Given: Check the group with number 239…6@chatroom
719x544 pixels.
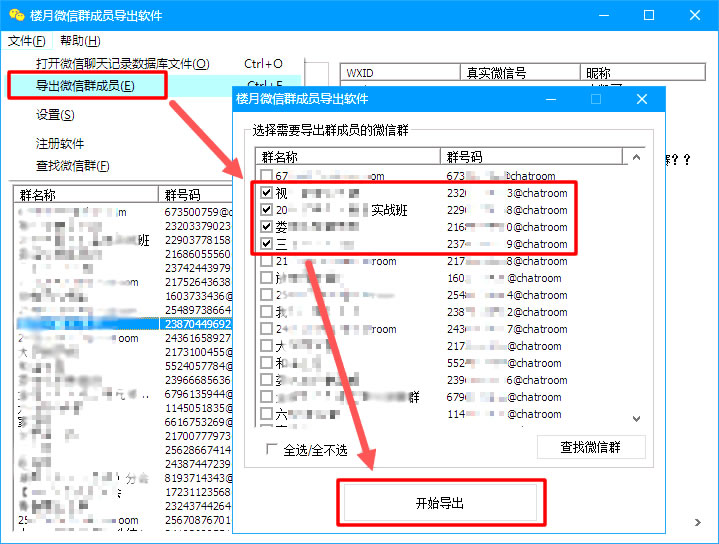Looking at the screenshot, I should tap(266, 379).
